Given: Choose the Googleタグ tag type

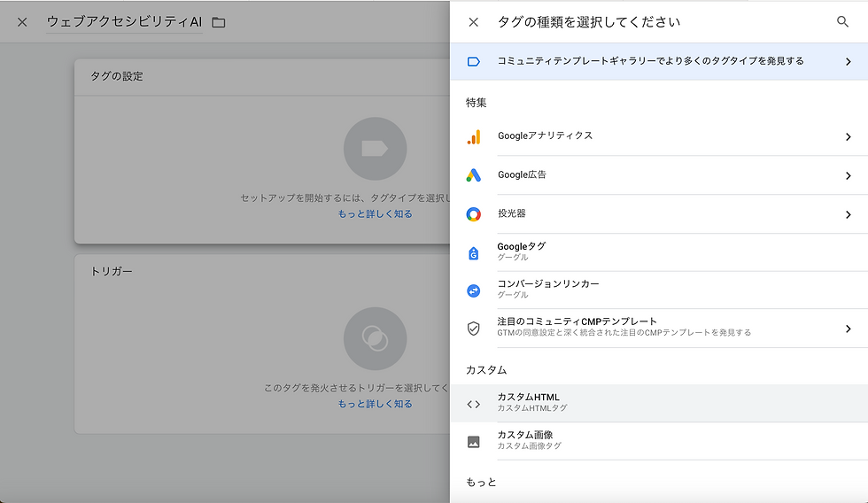Looking at the screenshot, I should tap(659, 252).
